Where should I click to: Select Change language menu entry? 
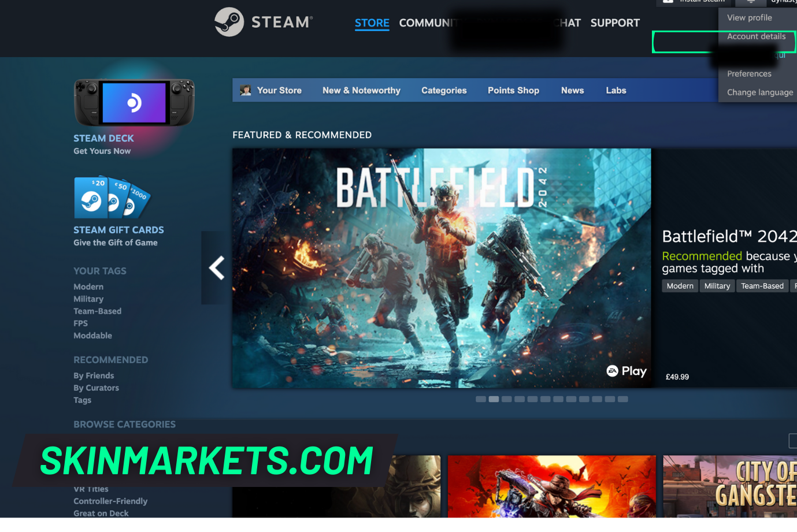pyautogui.click(x=759, y=92)
